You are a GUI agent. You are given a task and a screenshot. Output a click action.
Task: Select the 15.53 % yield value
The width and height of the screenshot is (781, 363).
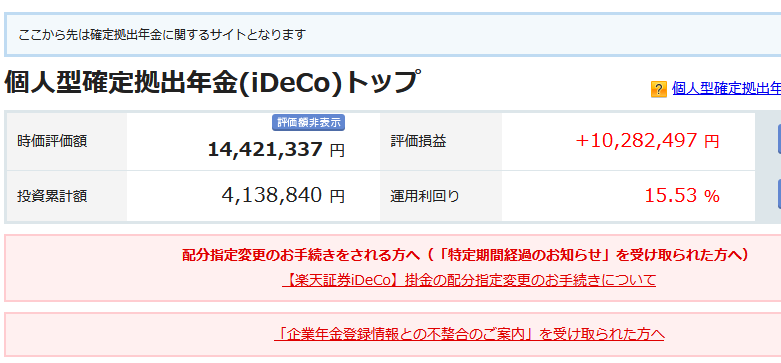682,196
